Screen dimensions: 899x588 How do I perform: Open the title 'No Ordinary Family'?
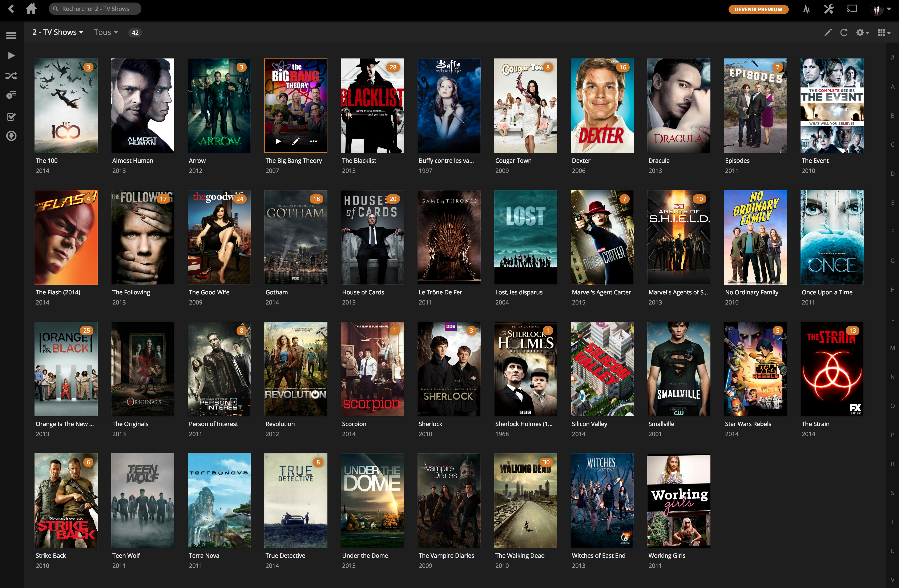(751, 293)
